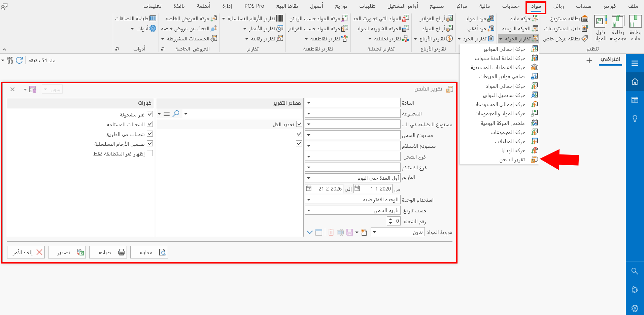Click the تصدير button
The image size is (644, 315).
pyautogui.click(x=67, y=252)
